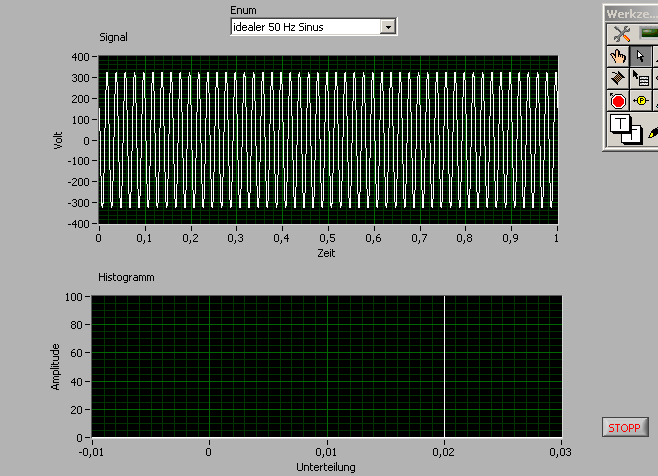Click the Amplitude axis label
The height and width of the screenshot is (476, 658).
click(55, 367)
